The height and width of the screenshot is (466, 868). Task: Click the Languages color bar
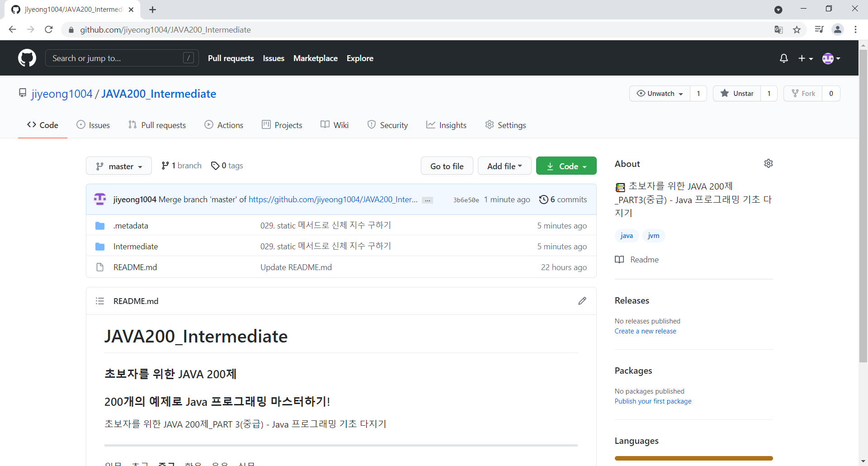[693, 458]
